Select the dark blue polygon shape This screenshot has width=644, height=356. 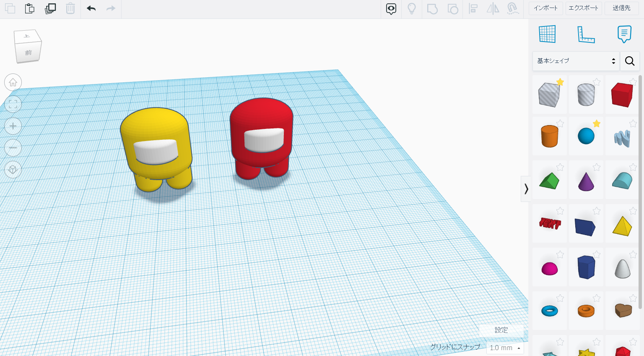pyautogui.click(x=586, y=267)
